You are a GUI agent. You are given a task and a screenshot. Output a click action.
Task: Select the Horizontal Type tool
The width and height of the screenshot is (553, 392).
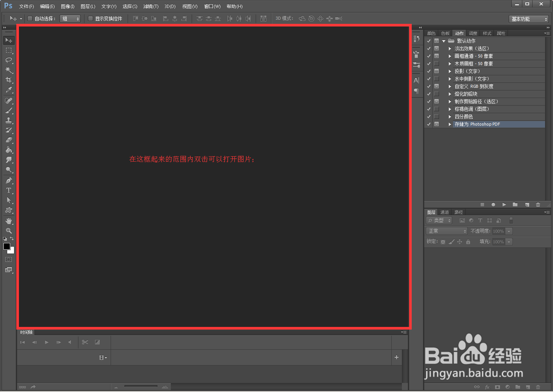click(x=9, y=190)
